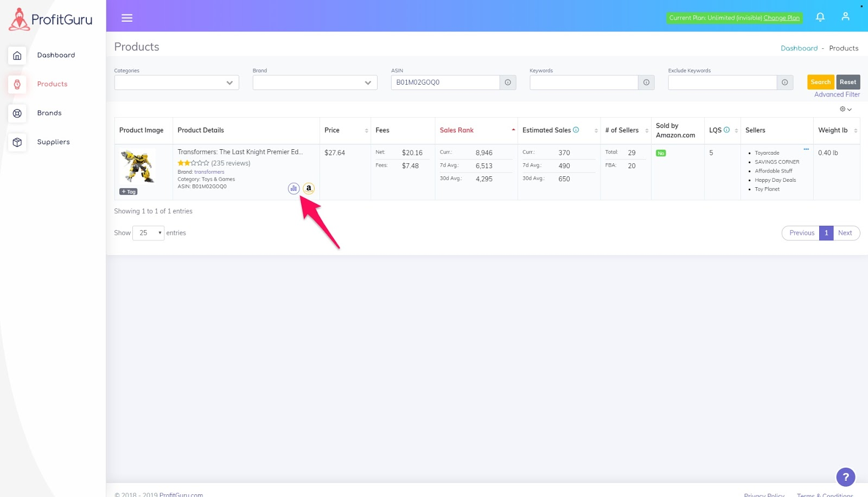Click the SAVINGS CORNER seller entry

(x=777, y=162)
